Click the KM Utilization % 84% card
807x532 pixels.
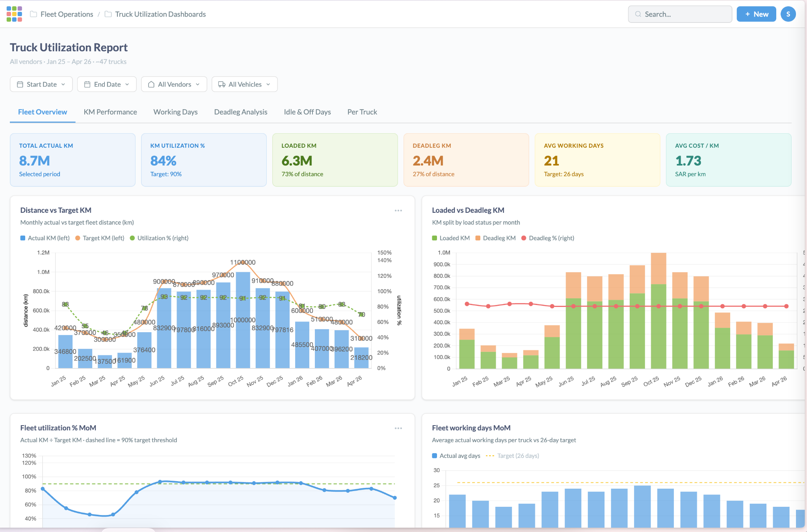pos(204,160)
